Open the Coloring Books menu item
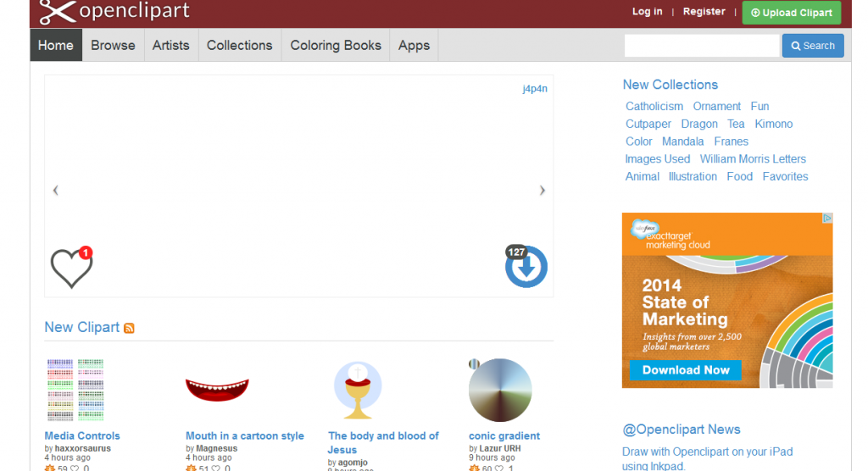The height and width of the screenshot is (471, 868). (336, 46)
